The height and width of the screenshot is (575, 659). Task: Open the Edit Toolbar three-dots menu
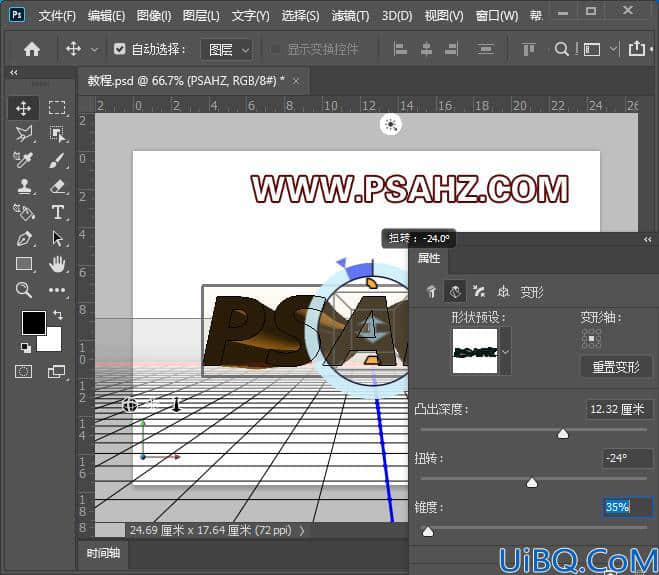(x=57, y=290)
